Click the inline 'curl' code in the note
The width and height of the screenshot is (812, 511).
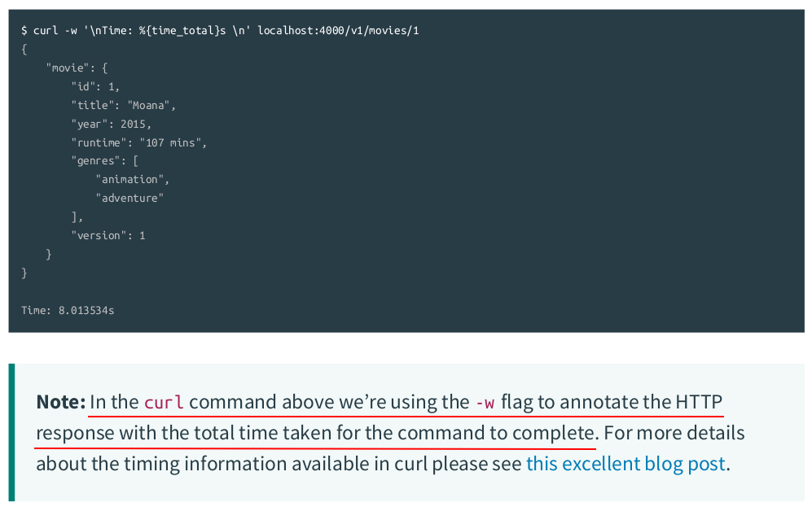(164, 402)
